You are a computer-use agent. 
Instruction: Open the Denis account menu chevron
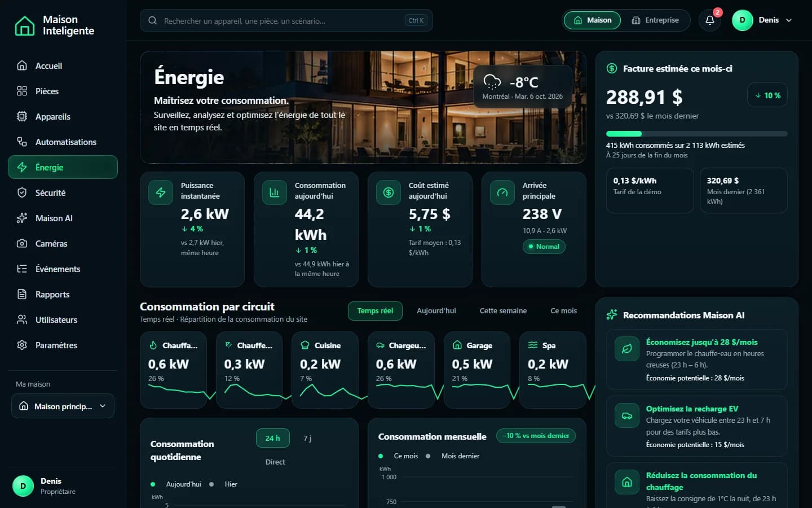click(x=789, y=20)
